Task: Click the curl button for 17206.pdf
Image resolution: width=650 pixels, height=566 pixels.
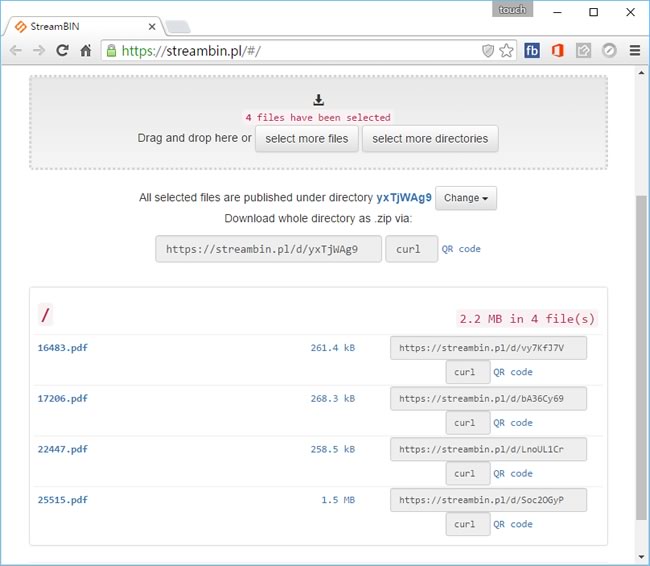Action: [x=464, y=423]
